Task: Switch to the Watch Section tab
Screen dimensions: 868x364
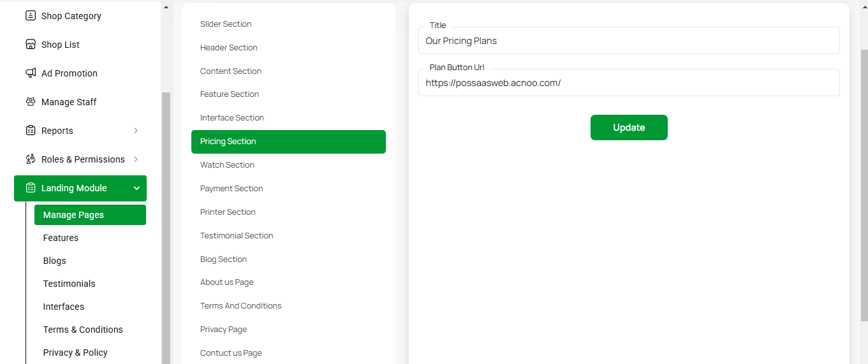Action: (x=227, y=165)
